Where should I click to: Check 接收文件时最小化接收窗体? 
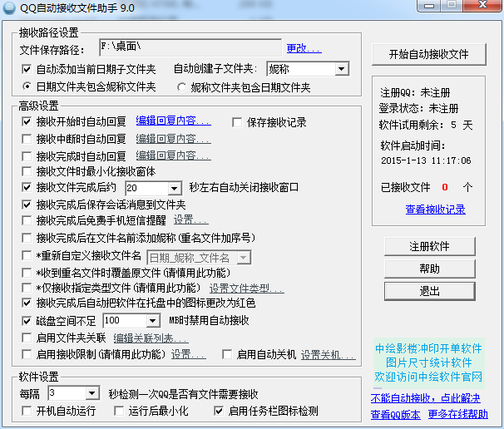27,171
